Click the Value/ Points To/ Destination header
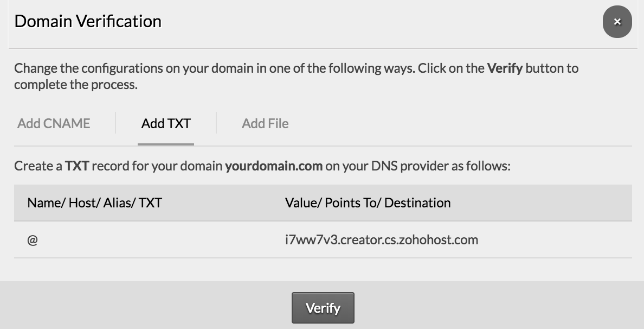 coord(368,203)
